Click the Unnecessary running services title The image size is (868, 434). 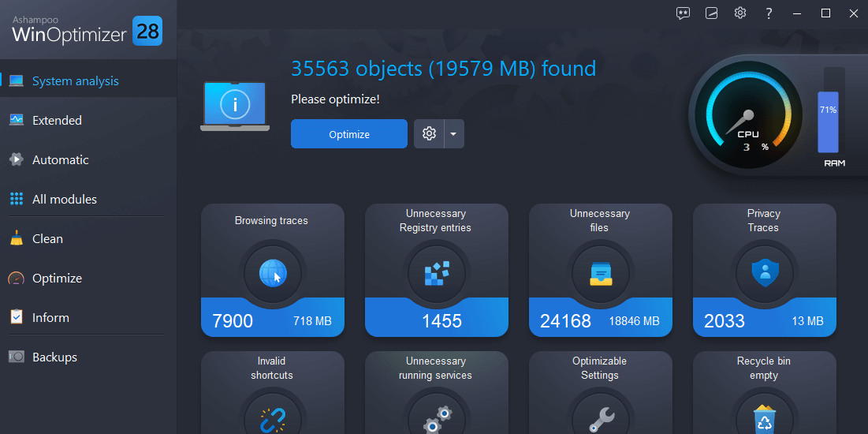pos(436,368)
